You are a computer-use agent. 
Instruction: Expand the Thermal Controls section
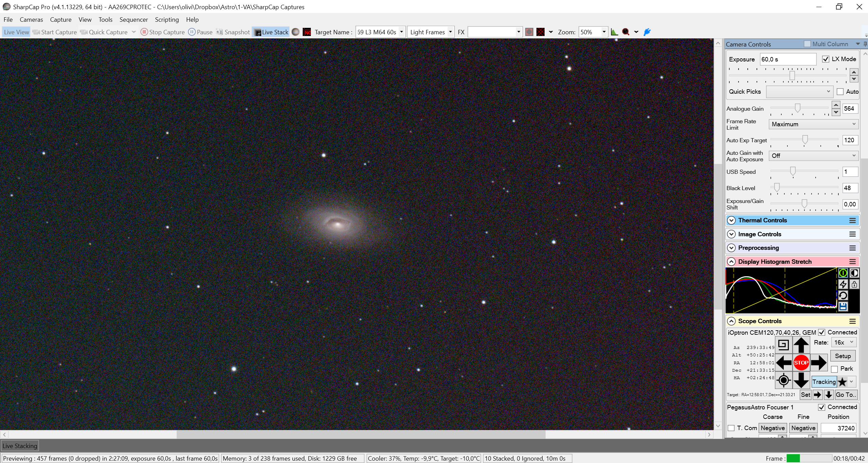click(x=731, y=220)
